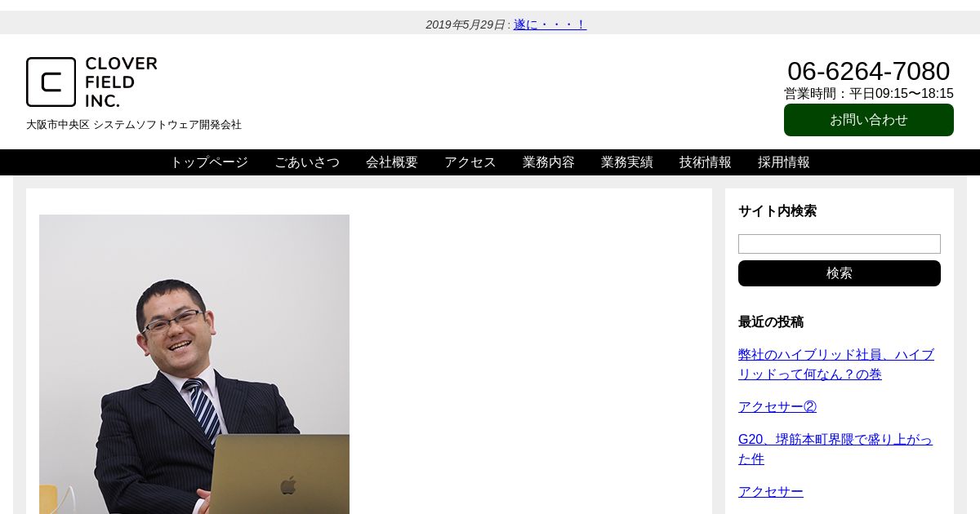Open 業務実績 in the navigation bar
This screenshot has height=514, width=980.
[627, 162]
